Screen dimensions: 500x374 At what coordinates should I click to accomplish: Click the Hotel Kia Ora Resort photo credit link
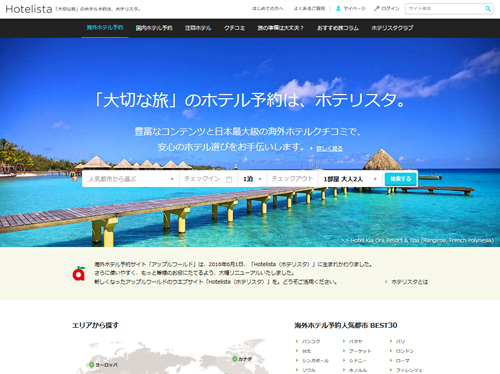pyautogui.click(x=417, y=240)
